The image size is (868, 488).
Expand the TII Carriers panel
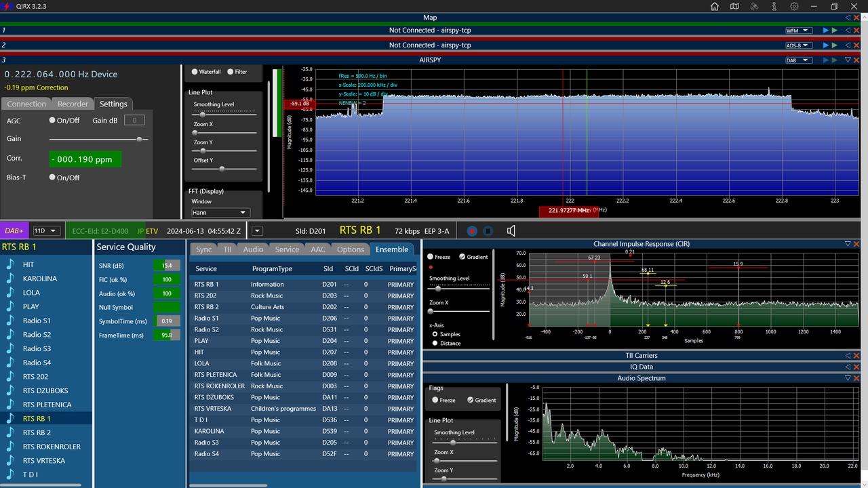coord(848,356)
